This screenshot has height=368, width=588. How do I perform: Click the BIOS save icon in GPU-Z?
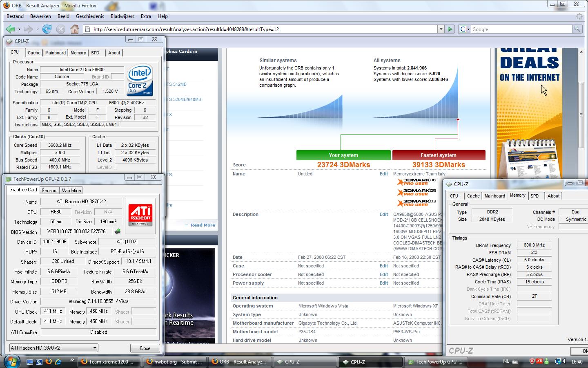click(118, 231)
